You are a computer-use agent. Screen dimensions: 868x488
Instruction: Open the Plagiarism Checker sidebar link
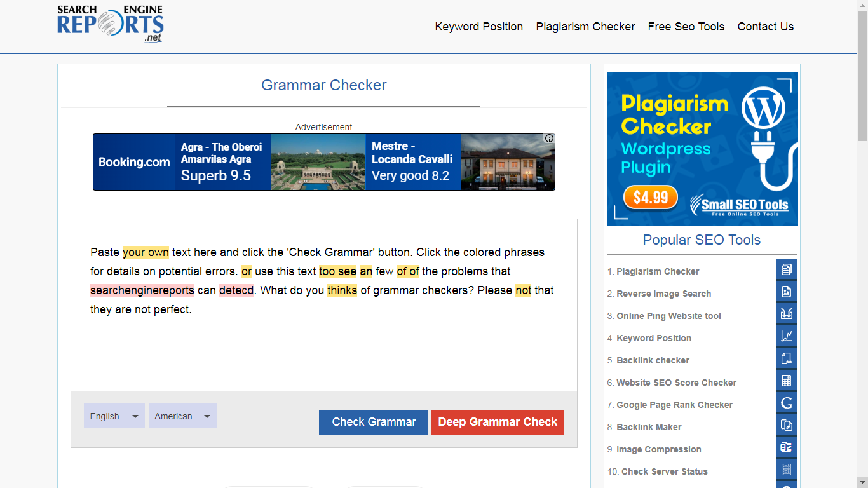[x=658, y=271]
